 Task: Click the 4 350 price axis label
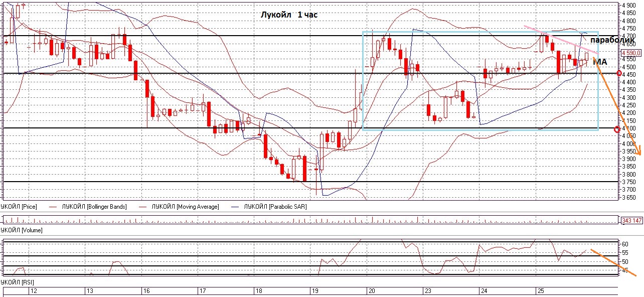[629, 90]
